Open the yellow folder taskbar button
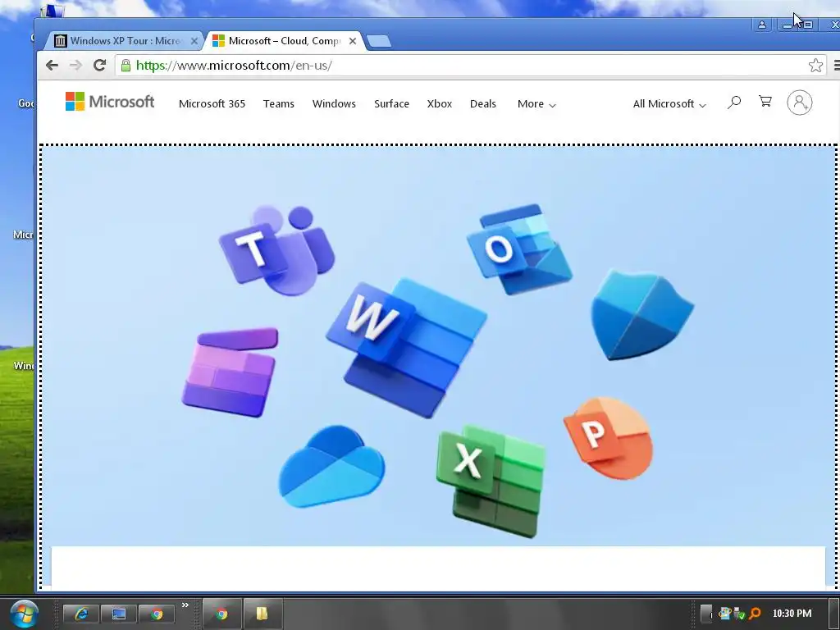 (x=262, y=614)
